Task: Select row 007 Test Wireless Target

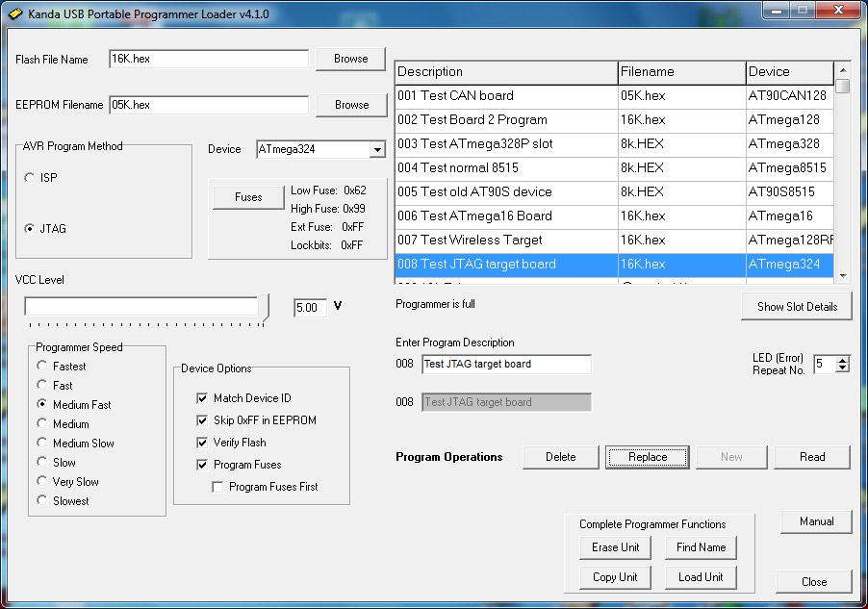Action: (615, 241)
